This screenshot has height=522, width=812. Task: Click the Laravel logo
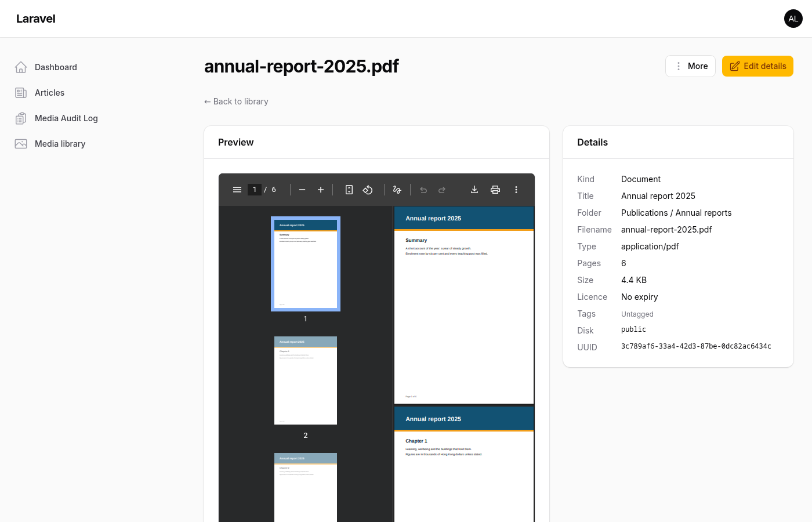pyautogui.click(x=36, y=19)
